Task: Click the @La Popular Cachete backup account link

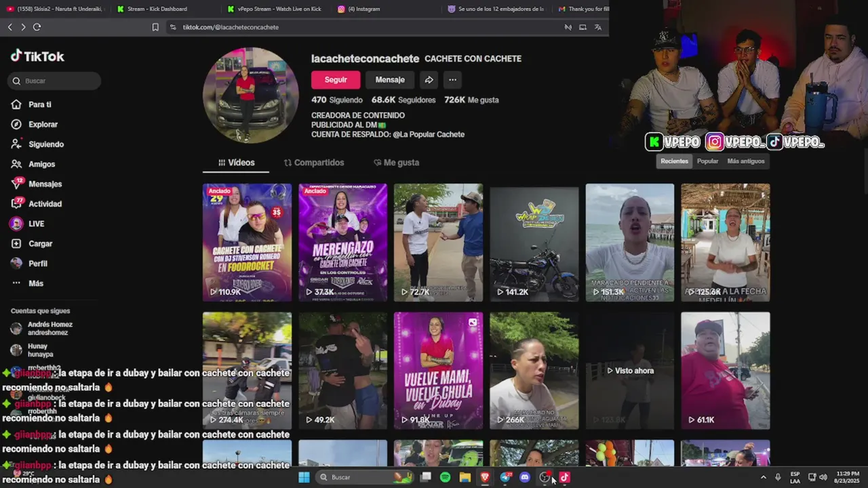Action: [429, 134]
